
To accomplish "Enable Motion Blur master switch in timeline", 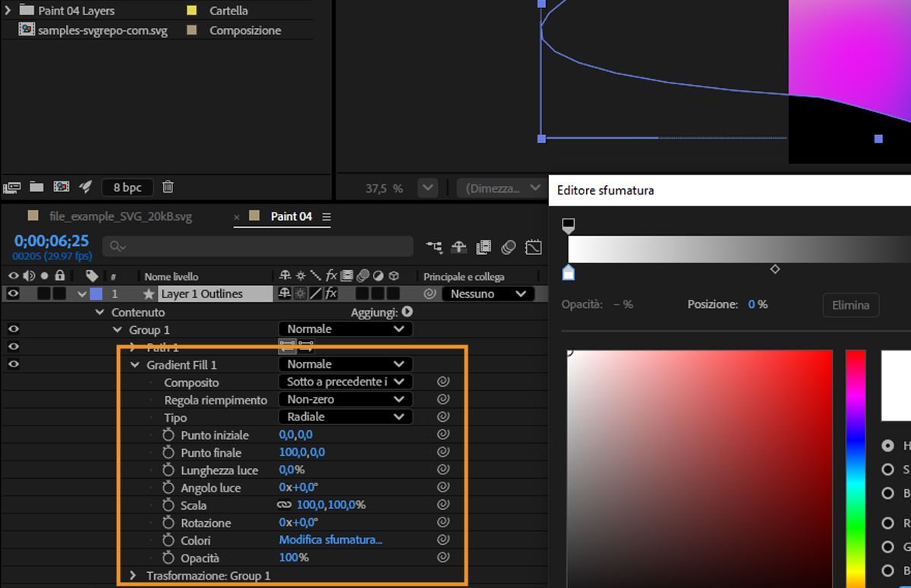I will click(509, 247).
